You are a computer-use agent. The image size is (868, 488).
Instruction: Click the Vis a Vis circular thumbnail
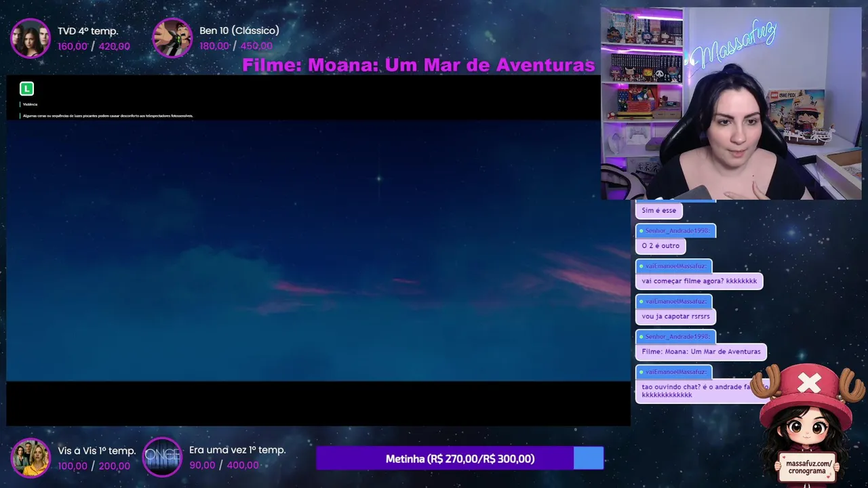pyautogui.click(x=31, y=457)
